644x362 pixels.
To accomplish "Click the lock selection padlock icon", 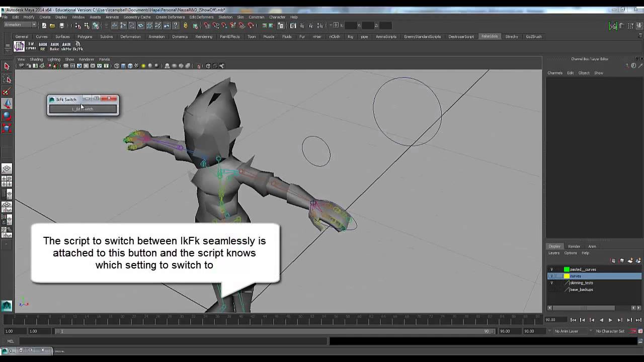I will point(185,26).
